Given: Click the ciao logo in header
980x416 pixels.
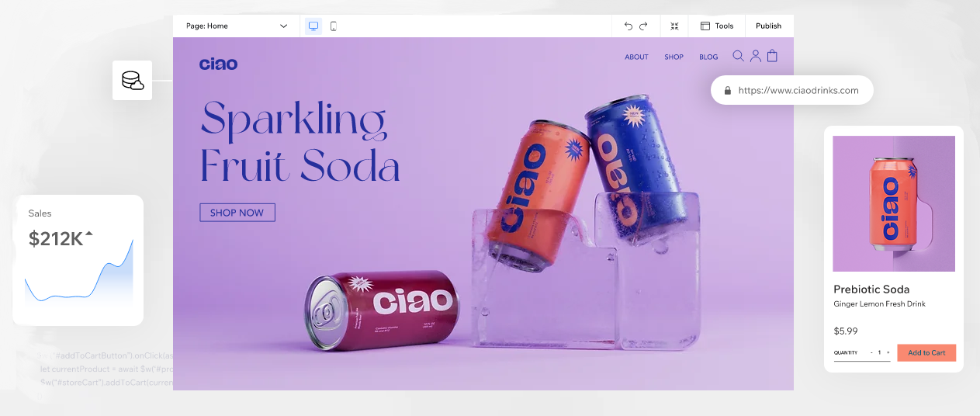Looking at the screenshot, I should pos(218,64).
